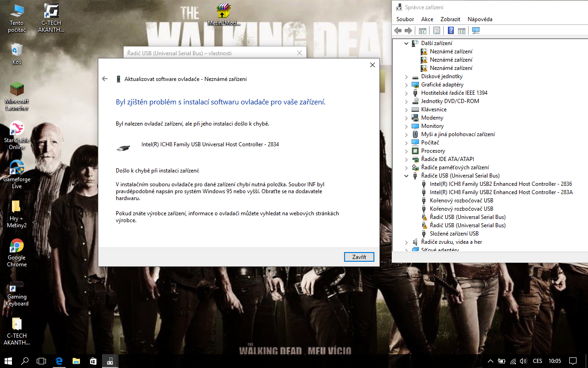Open Task View from the taskbar
The width and height of the screenshot is (588, 368).
[x=42, y=361]
